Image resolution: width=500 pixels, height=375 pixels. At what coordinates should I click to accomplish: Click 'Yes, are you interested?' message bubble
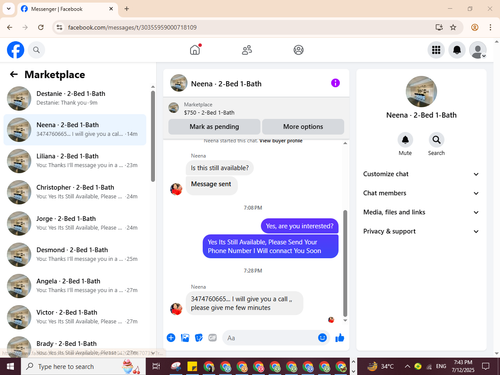[299, 226]
